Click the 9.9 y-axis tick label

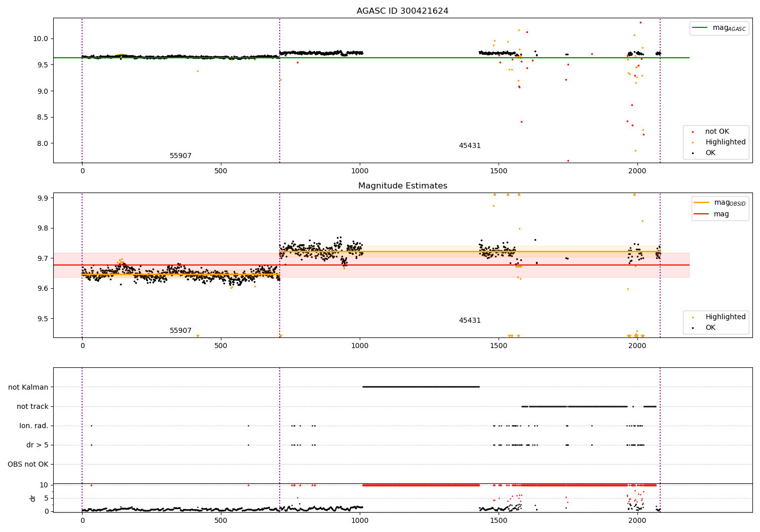[x=43, y=198]
